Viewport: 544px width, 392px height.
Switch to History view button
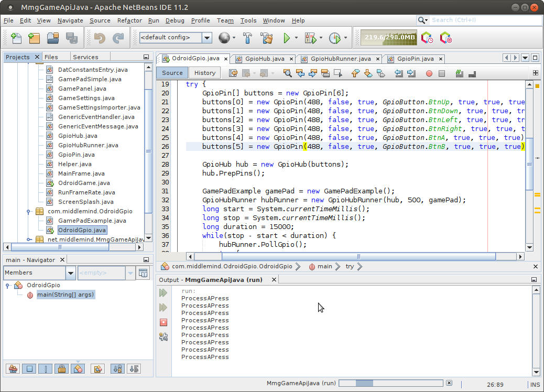pos(204,73)
